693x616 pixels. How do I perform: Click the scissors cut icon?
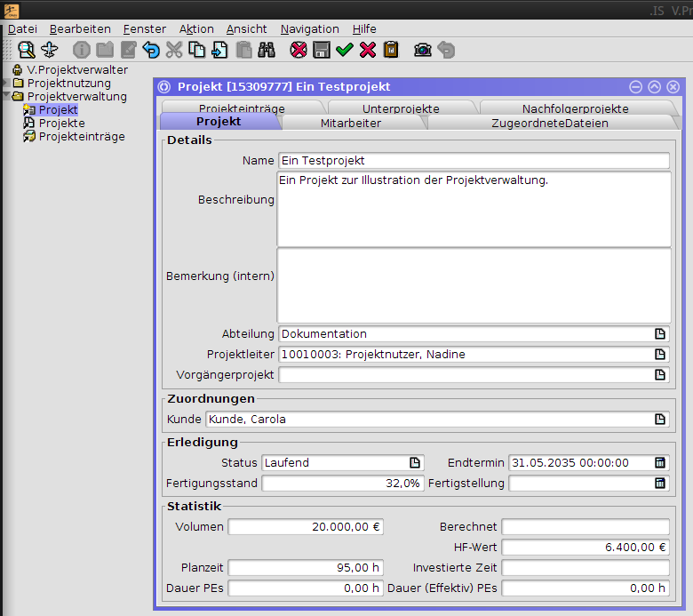coord(174,50)
